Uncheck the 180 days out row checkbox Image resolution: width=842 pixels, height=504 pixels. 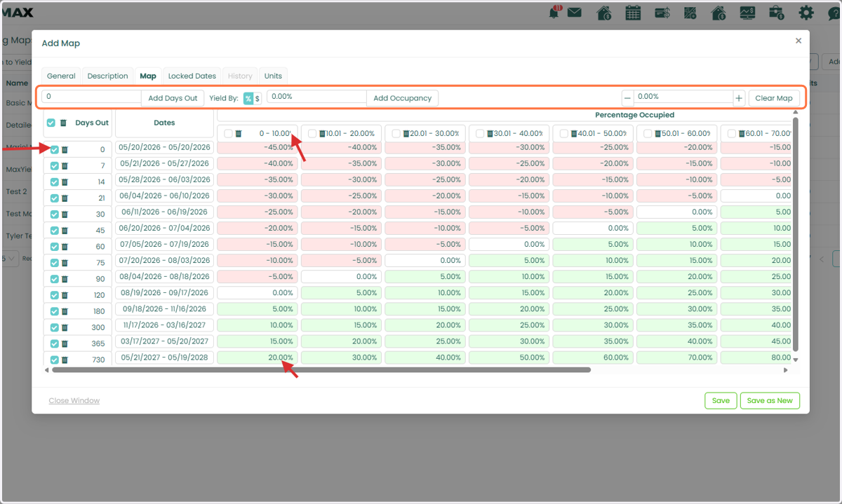point(55,311)
